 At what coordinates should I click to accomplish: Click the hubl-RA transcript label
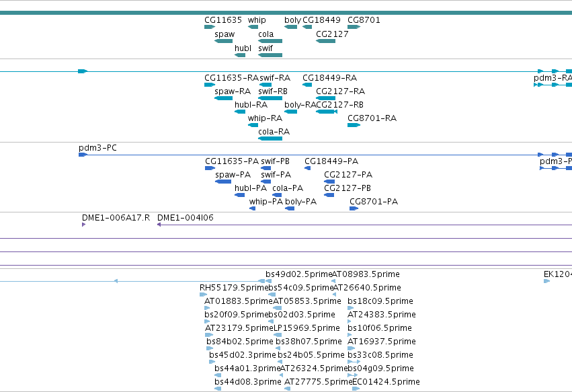(251, 105)
